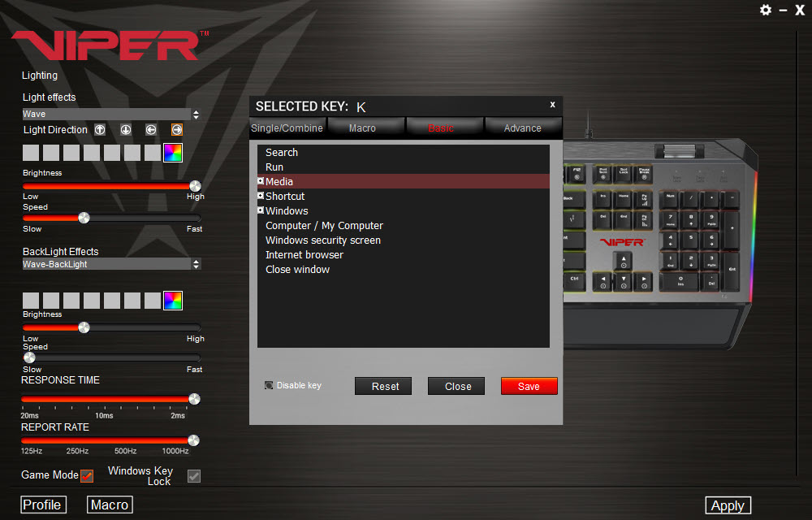This screenshot has width=812, height=520.
Task: Click the BackLight Speed slider handle
Action: [x=29, y=357]
